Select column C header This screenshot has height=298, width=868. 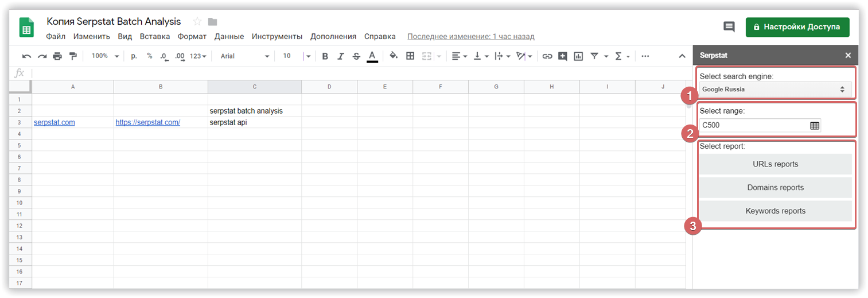coord(255,87)
